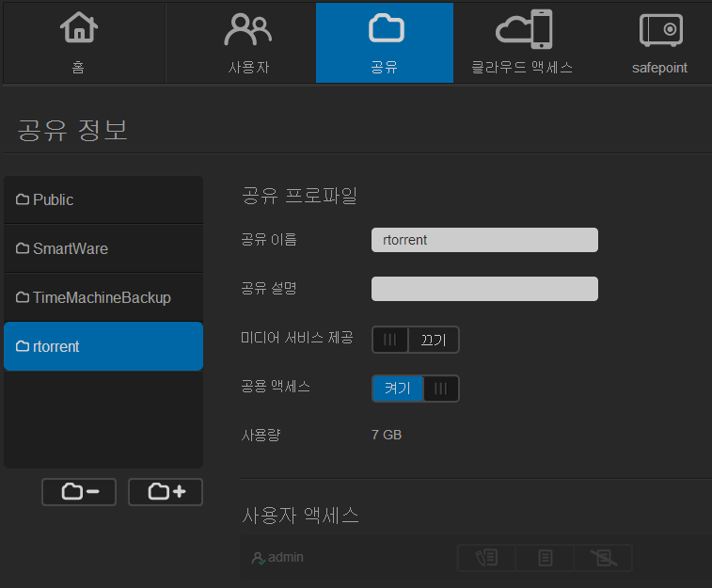Toggle the media serving (미디어 서비스 제공) switch
The height and width of the screenshot is (588, 712).
click(x=416, y=340)
